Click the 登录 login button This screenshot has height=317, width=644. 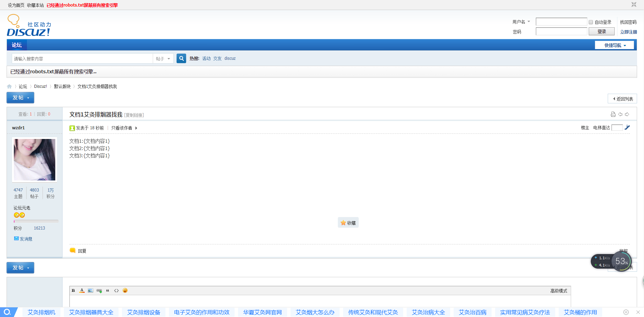click(602, 31)
